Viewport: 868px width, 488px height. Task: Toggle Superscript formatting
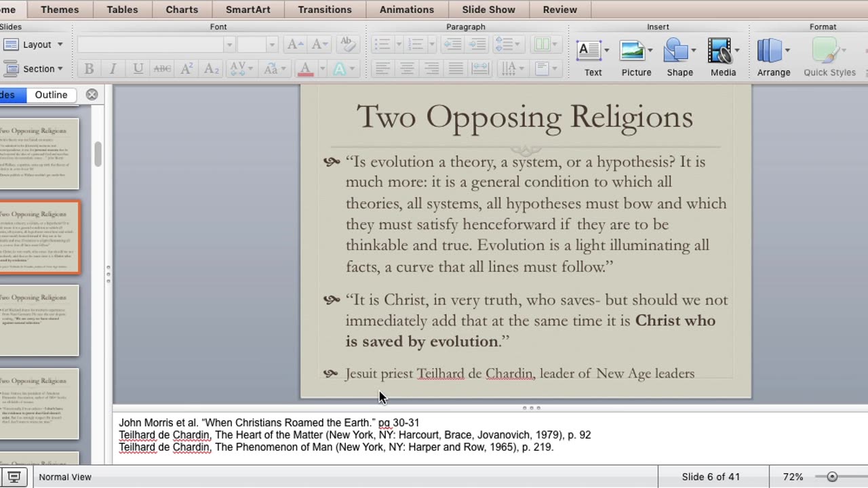click(187, 68)
